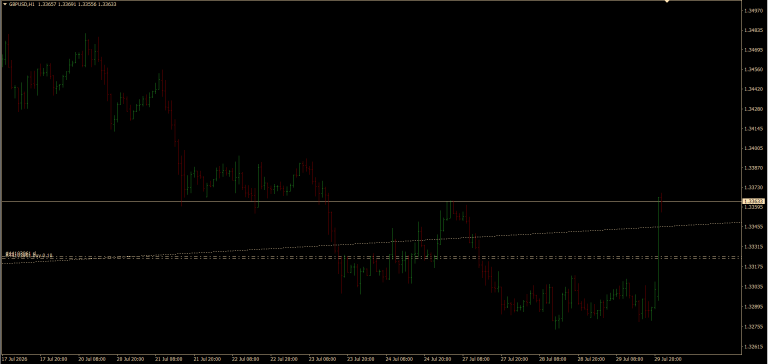Click the 1.34560 price scale value
The image size is (768, 364).
(754, 70)
